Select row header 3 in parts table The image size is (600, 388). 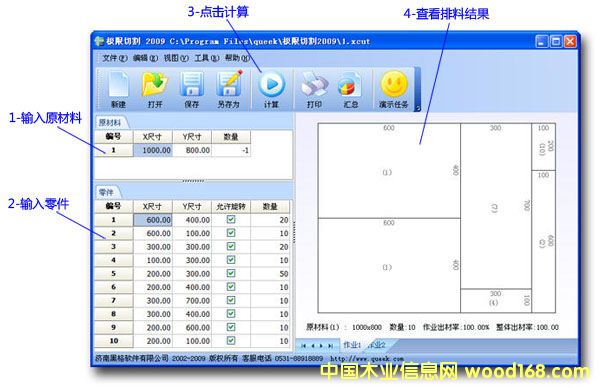113,246
